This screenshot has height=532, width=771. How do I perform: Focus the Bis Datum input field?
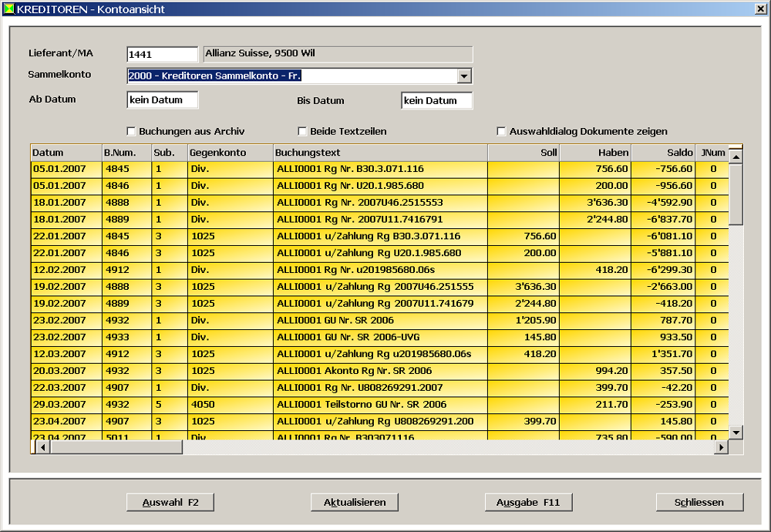436,100
